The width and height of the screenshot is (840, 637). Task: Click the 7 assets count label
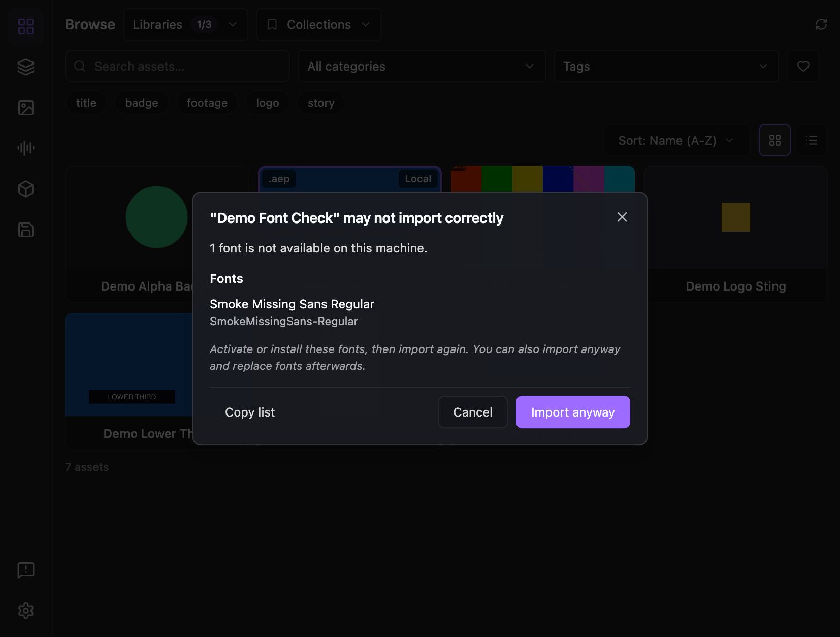[x=87, y=467]
